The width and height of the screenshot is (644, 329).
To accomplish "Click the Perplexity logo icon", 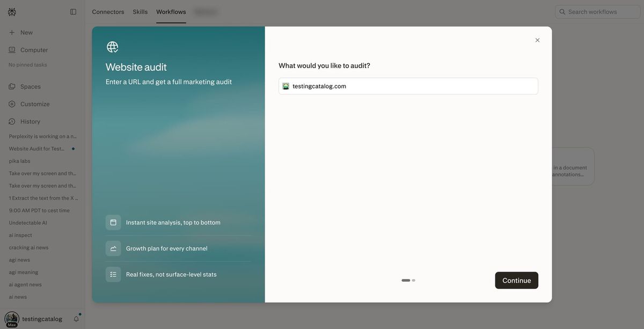I will 12,12.
